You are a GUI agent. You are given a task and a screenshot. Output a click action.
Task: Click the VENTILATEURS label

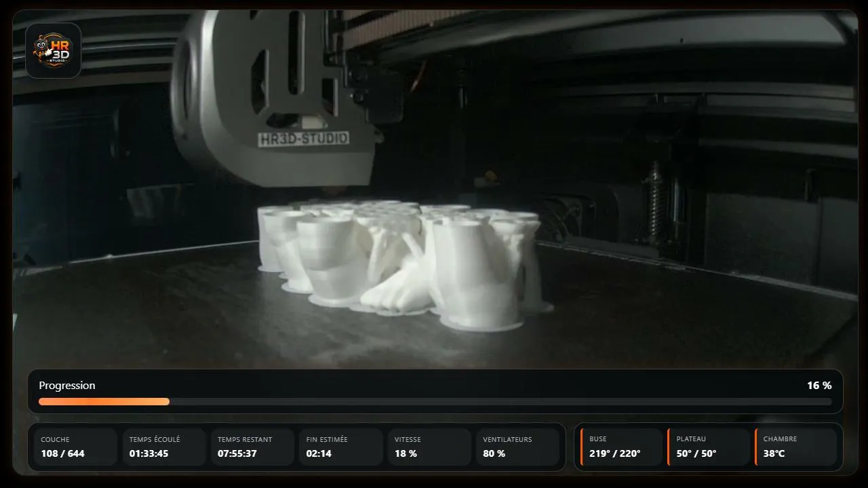pos(507,439)
